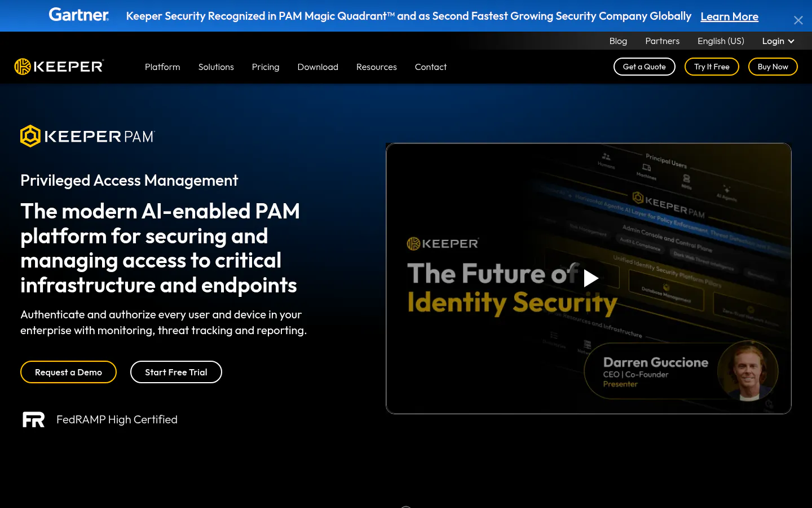Viewport: 812px width, 508px height.
Task: Expand the Login dropdown
Action: click(x=778, y=41)
